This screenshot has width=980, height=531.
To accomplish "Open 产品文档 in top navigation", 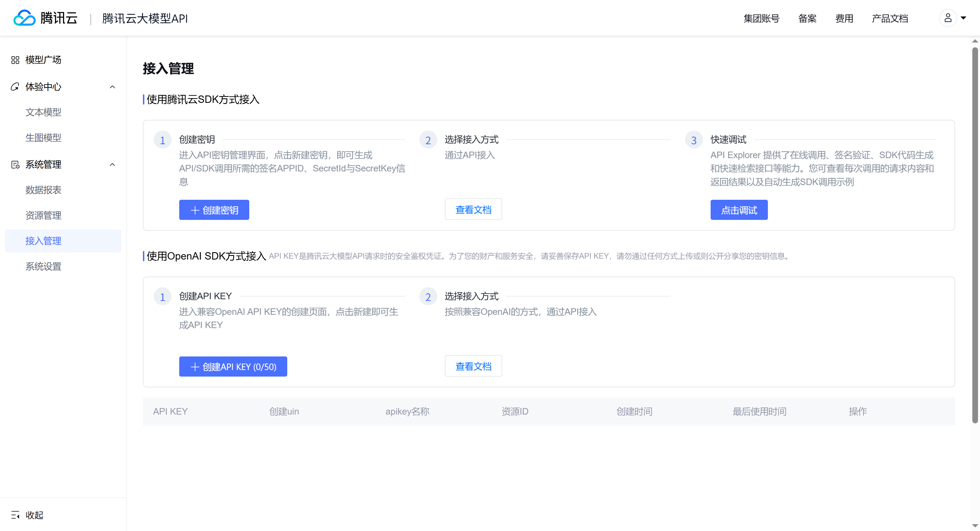I will (890, 18).
